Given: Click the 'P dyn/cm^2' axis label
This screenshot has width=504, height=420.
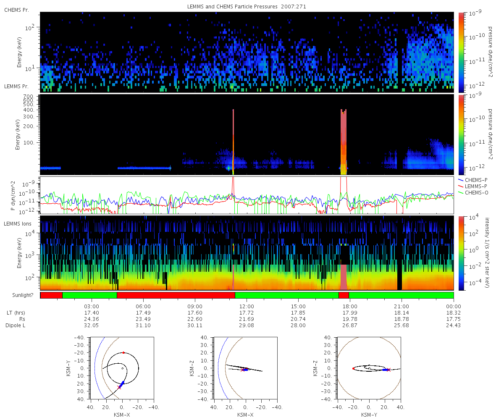Looking at the screenshot, I should pos(13,195).
